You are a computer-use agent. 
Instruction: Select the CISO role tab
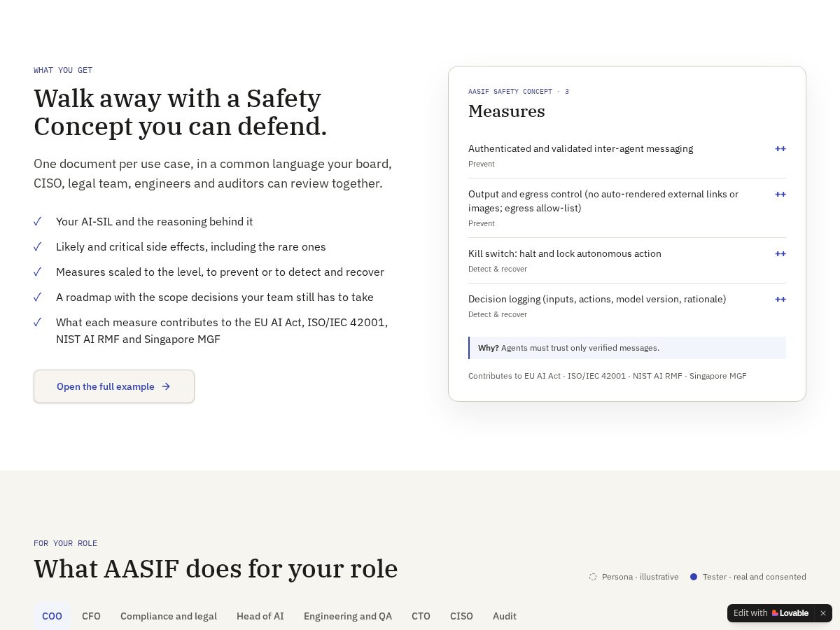[x=461, y=616]
